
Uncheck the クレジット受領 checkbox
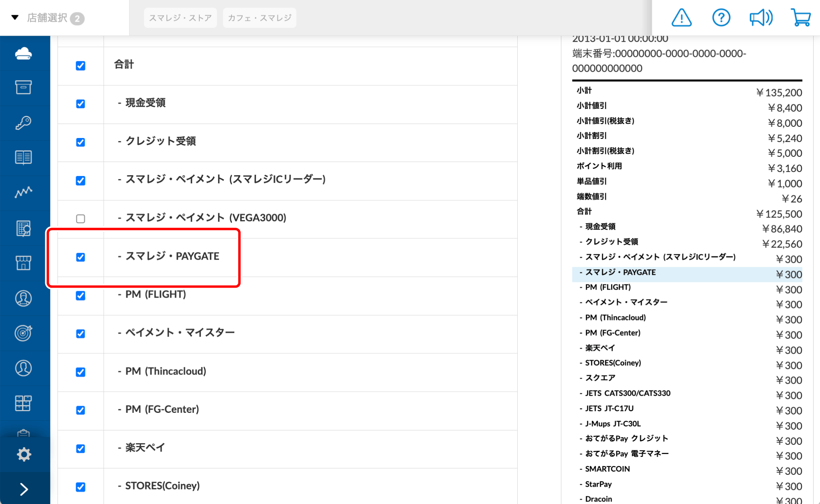(80, 142)
